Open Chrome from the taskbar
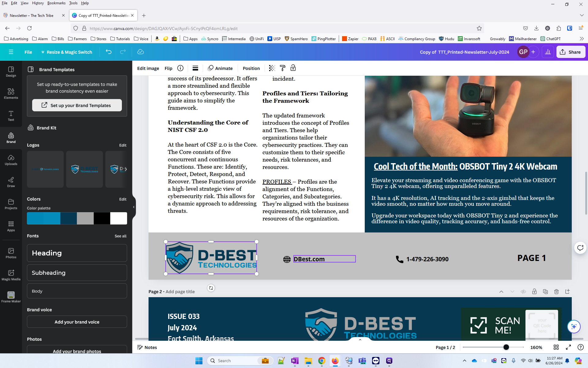588x368 pixels. click(x=322, y=361)
